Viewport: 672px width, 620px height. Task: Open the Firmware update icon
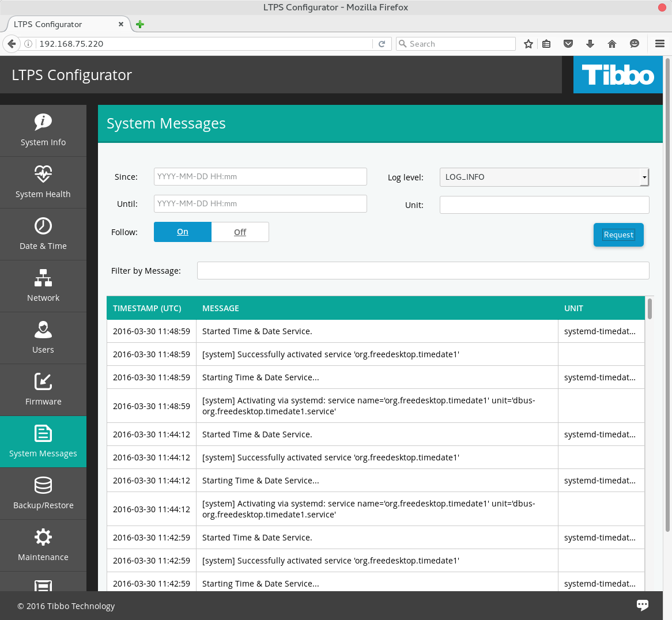(x=43, y=381)
